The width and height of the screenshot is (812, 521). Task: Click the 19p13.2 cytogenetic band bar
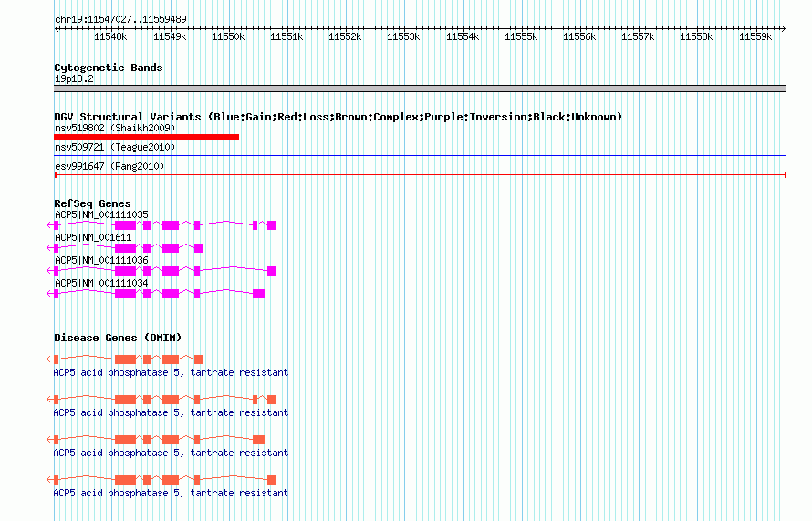(420, 89)
